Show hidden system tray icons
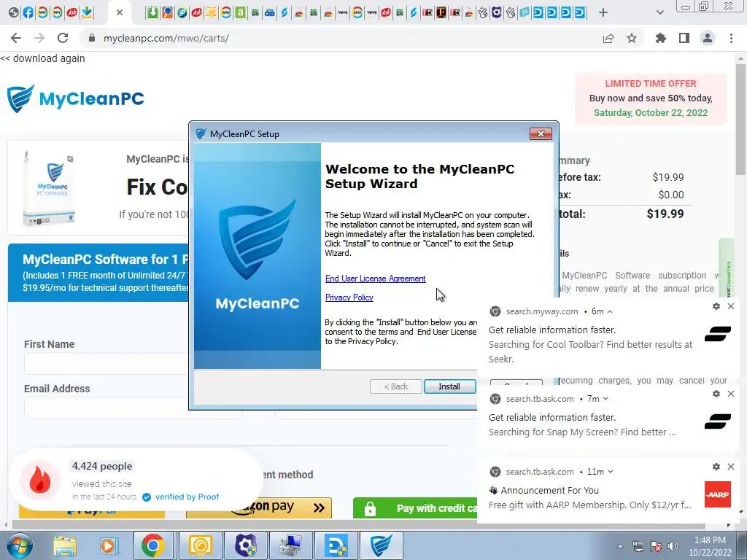The width and height of the screenshot is (747, 560). [x=620, y=546]
